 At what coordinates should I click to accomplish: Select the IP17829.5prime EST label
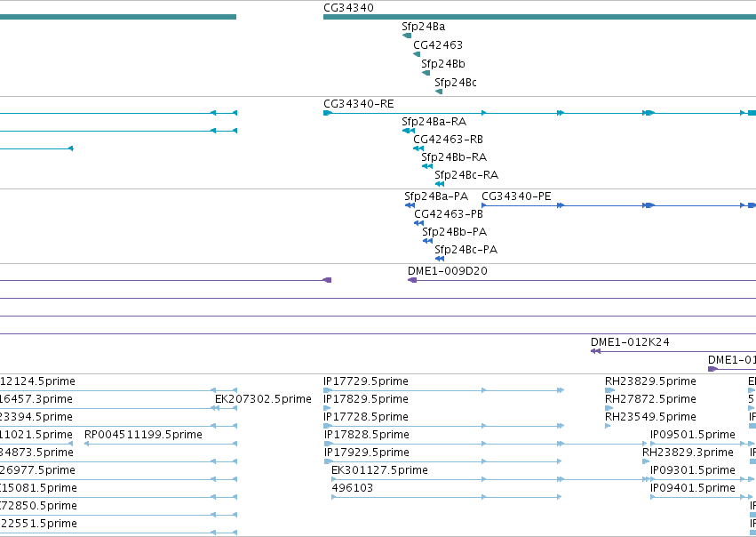point(366,399)
